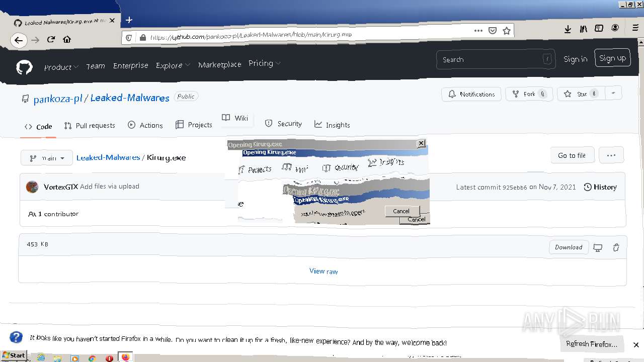Open the Enterprise page
The image size is (644, 362).
pyautogui.click(x=131, y=65)
